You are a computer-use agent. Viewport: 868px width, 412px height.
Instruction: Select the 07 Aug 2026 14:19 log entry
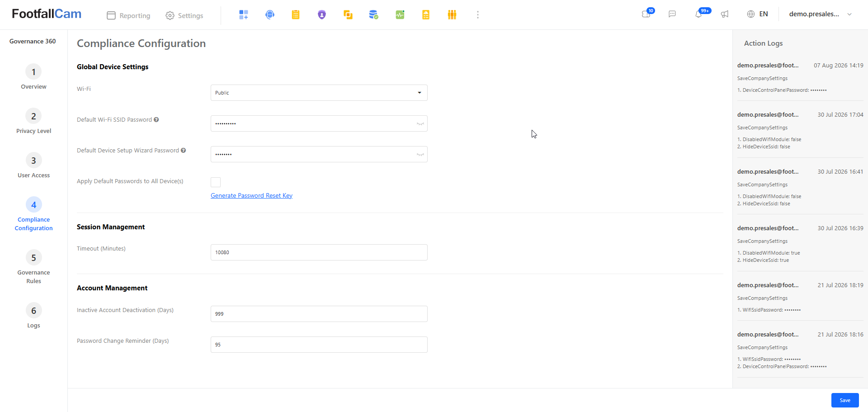tap(800, 78)
